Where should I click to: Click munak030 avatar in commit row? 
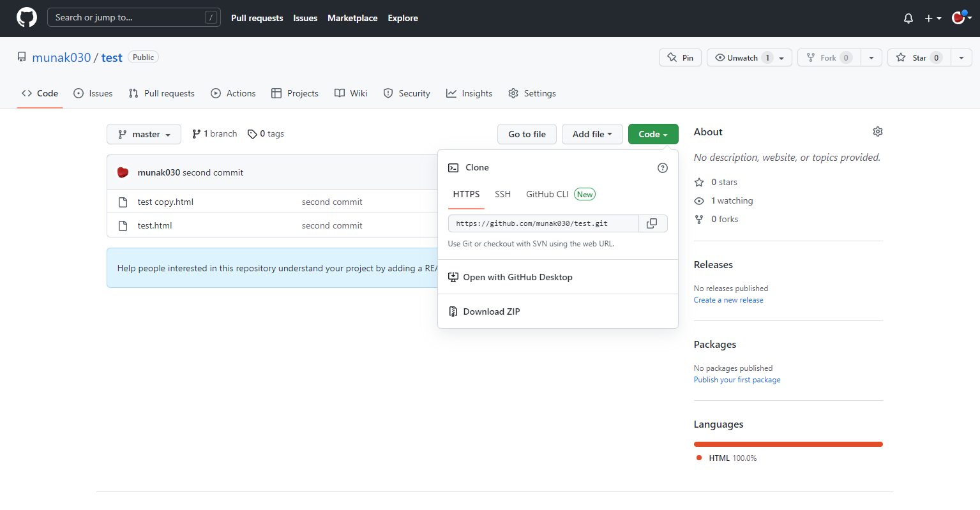tap(123, 172)
